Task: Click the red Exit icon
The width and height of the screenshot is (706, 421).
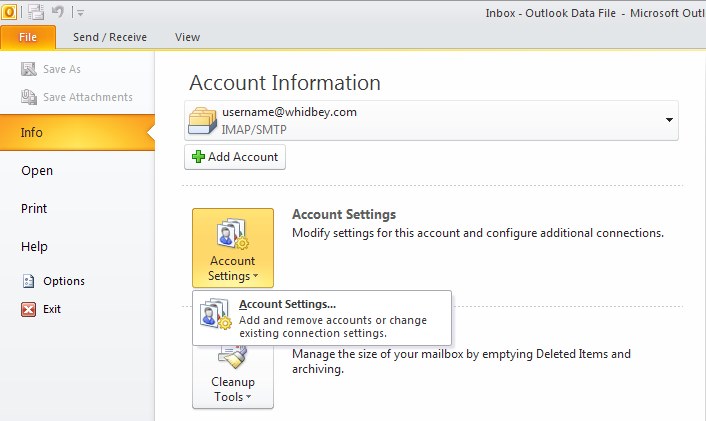Action: click(x=28, y=309)
